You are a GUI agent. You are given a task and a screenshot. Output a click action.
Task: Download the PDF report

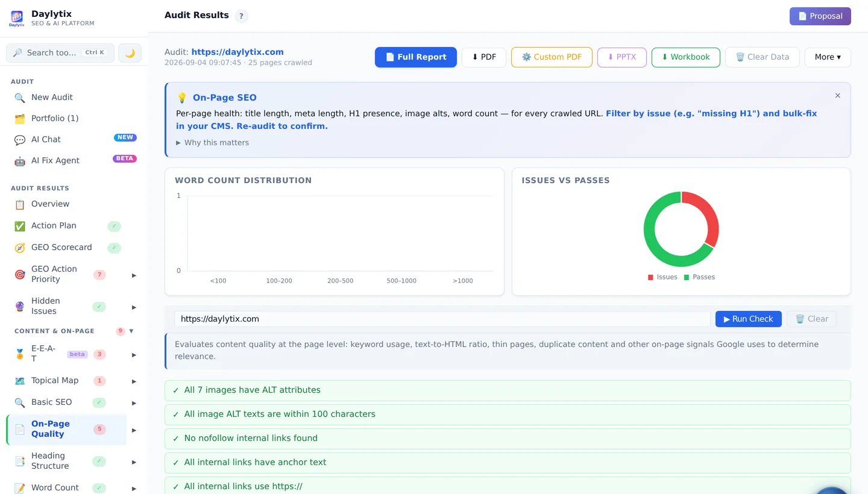(484, 57)
